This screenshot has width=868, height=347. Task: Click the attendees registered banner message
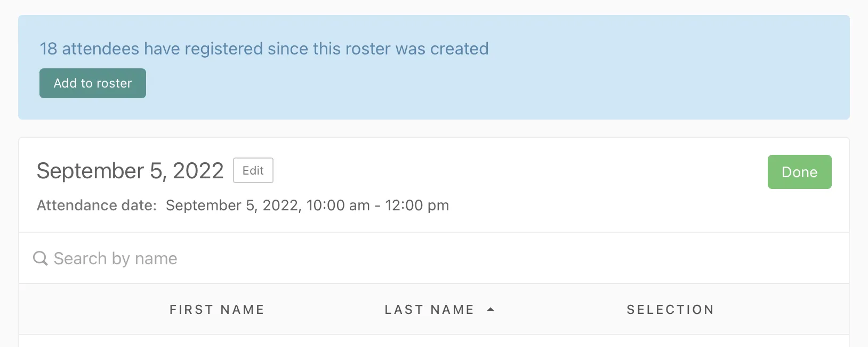point(264,49)
